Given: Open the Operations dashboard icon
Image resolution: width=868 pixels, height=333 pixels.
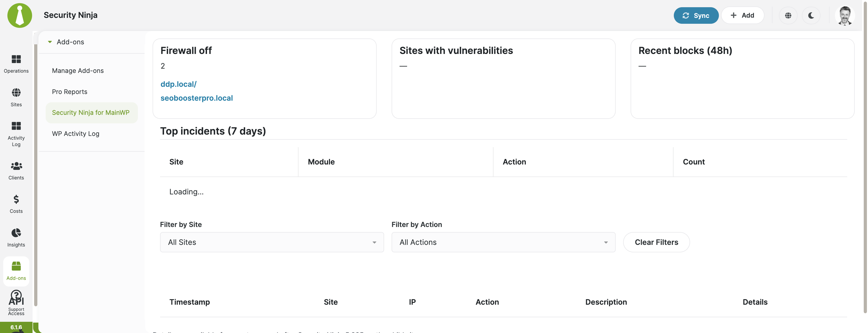Looking at the screenshot, I should [x=16, y=59].
